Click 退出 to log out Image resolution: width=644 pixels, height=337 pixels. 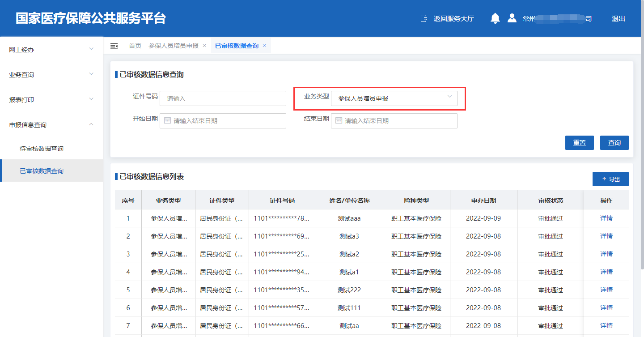coord(618,18)
